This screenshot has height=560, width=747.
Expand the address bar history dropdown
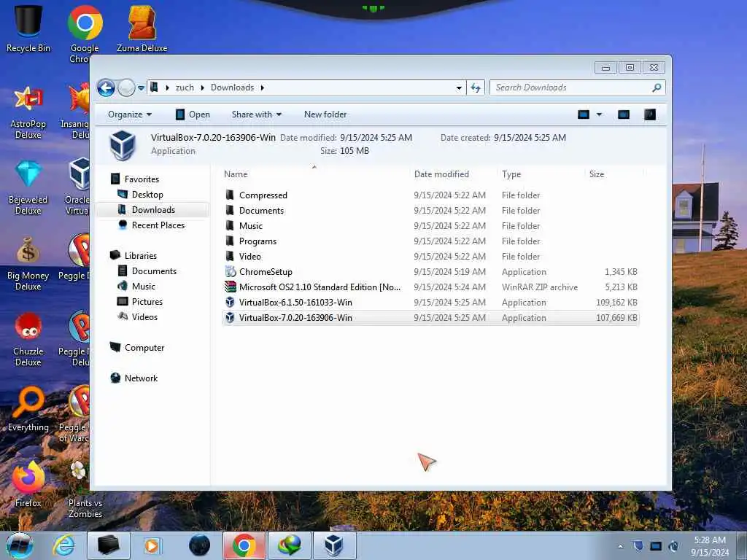coord(459,87)
